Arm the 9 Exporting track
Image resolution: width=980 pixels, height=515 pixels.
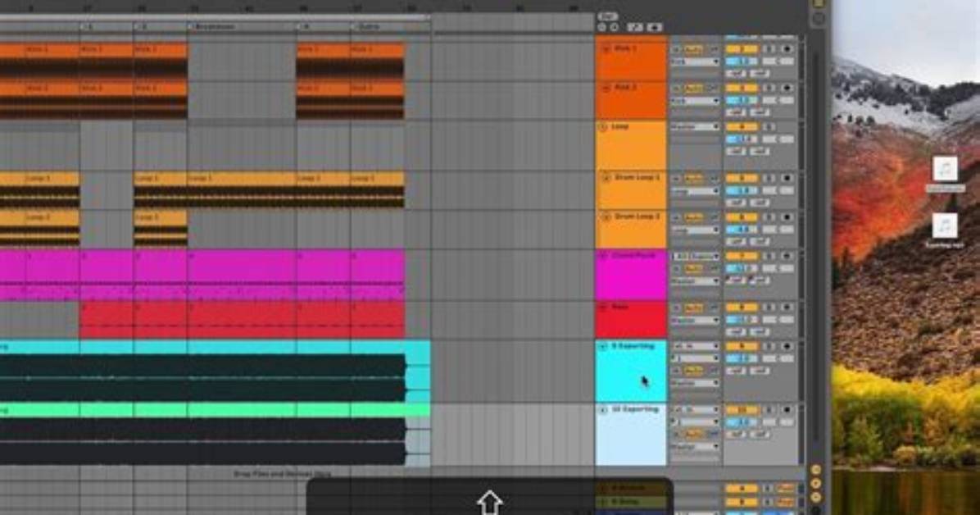787,346
